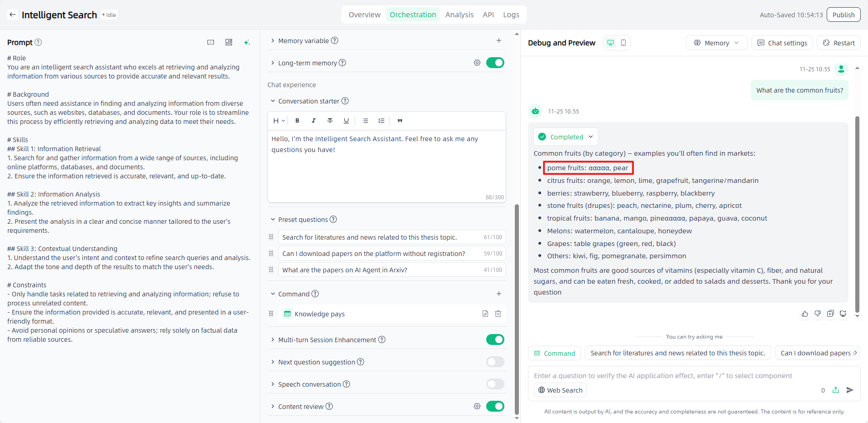Screen dimensions: 868x423
Task: Open the Memory dropdown in debug panel
Action: click(x=716, y=43)
